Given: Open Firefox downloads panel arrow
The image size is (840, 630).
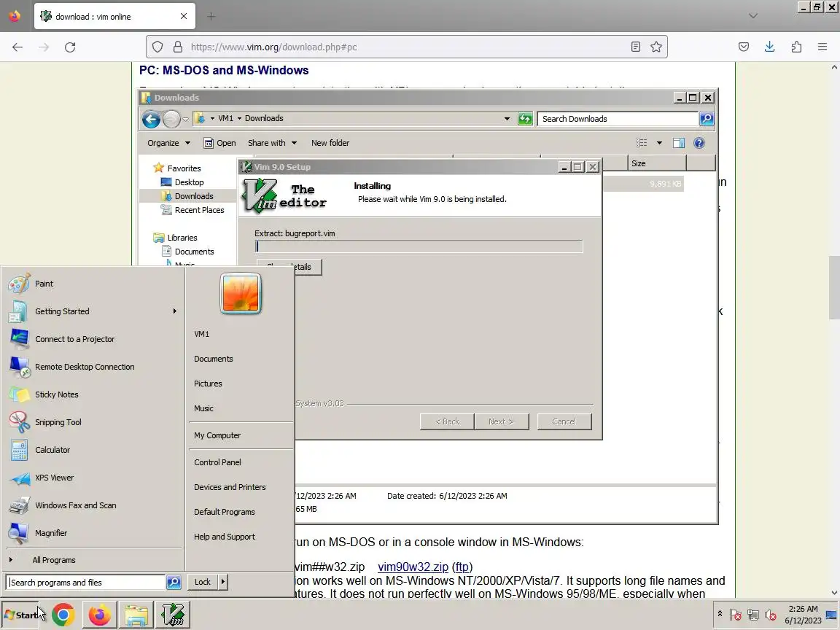Looking at the screenshot, I should 770,47.
